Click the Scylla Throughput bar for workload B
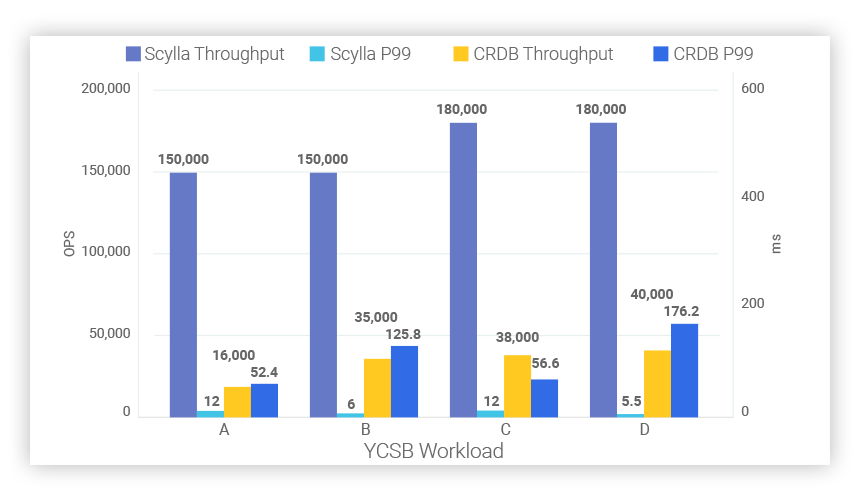The width and height of the screenshot is (860, 500). tap(323, 295)
